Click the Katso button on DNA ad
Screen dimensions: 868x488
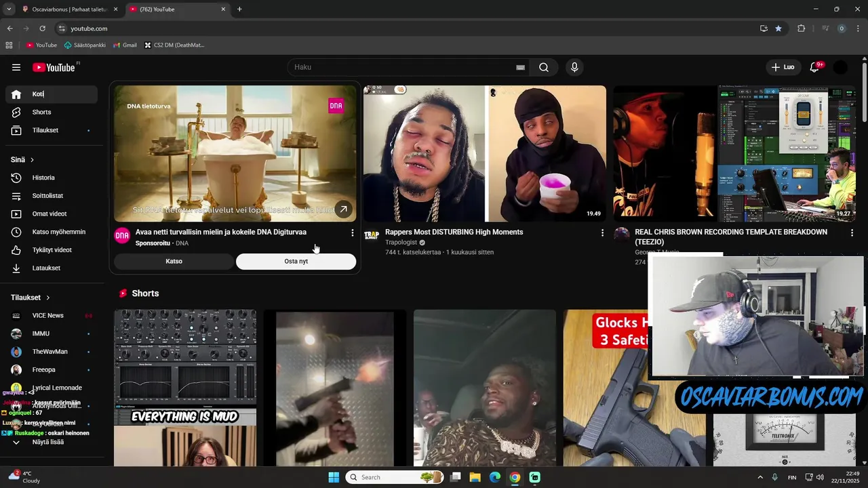click(x=174, y=261)
